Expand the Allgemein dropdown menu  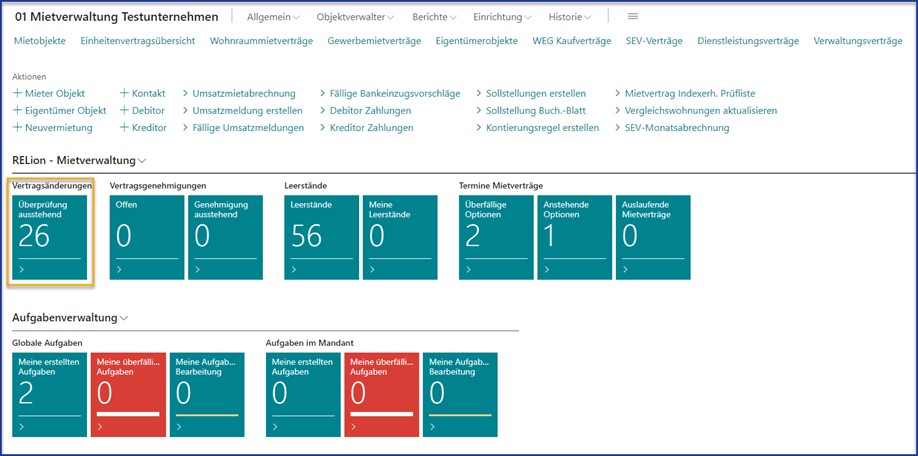(x=271, y=17)
